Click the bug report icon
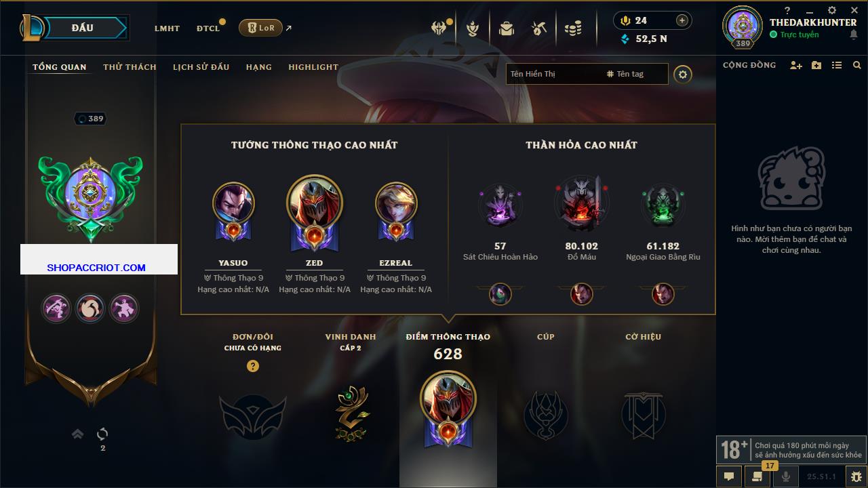Image resolution: width=868 pixels, height=488 pixels. coord(856,476)
